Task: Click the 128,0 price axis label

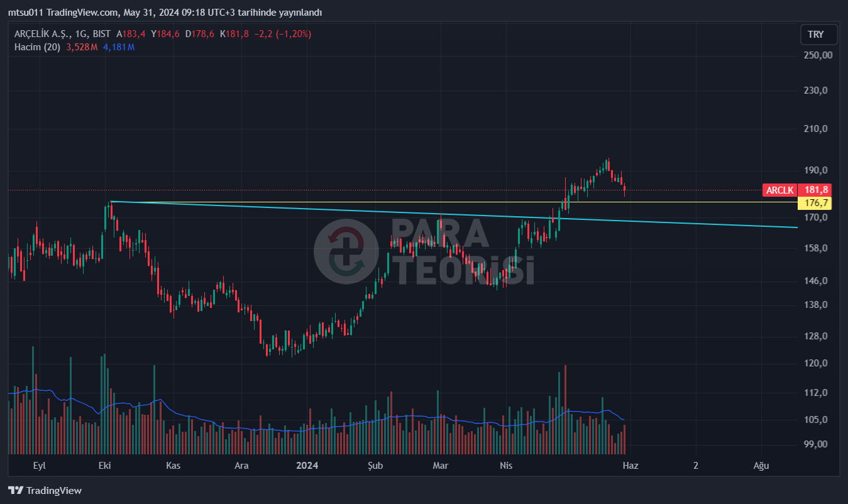Action: [816, 336]
